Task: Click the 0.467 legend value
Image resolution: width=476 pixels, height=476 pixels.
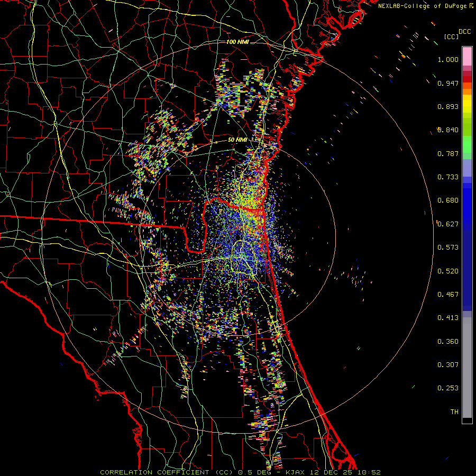Action: 448,295
